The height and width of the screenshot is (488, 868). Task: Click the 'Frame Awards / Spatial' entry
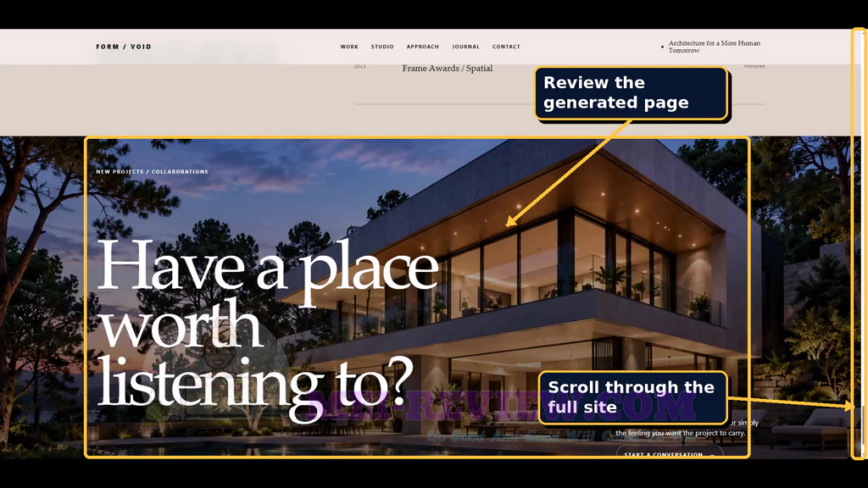click(448, 69)
